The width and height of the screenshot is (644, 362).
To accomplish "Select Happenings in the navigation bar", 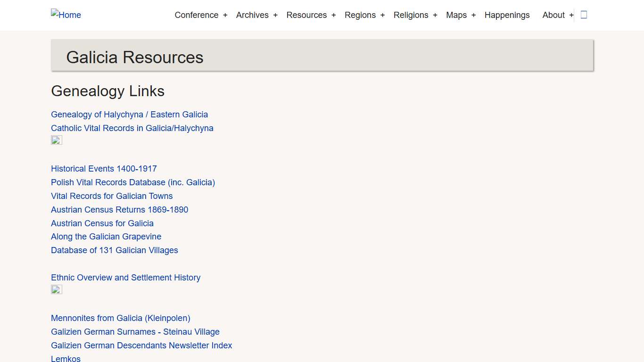I will (507, 15).
